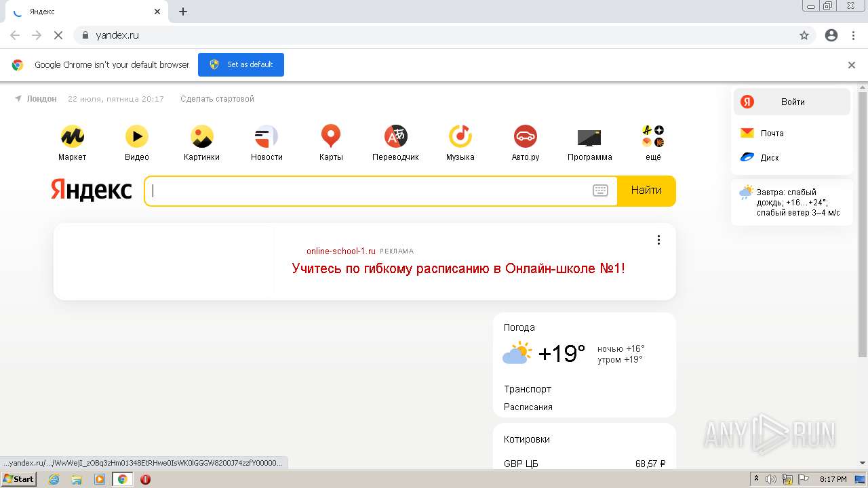
Task: Bookmark this page with the star icon
Action: (x=804, y=35)
